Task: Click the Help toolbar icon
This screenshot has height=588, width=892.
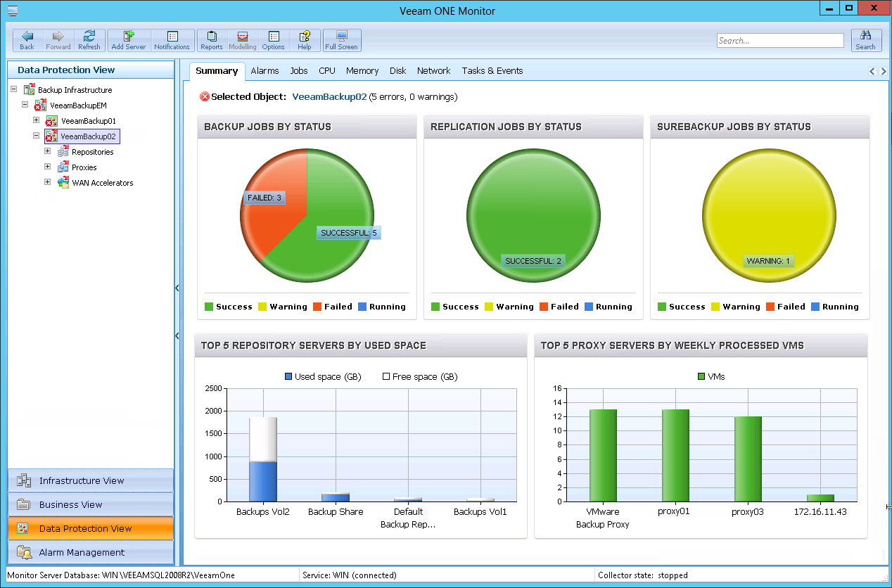Action: click(x=305, y=37)
